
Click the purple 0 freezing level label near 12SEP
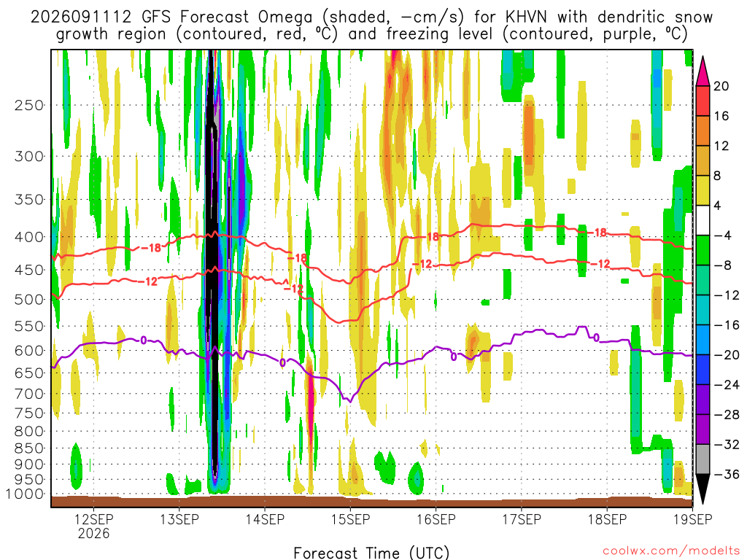click(x=144, y=340)
